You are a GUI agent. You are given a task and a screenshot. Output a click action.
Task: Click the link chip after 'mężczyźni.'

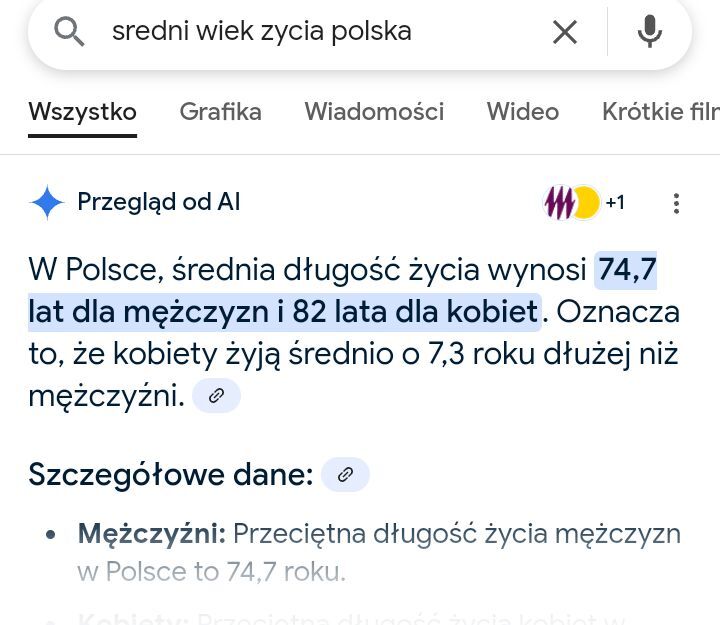(x=216, y=396)
